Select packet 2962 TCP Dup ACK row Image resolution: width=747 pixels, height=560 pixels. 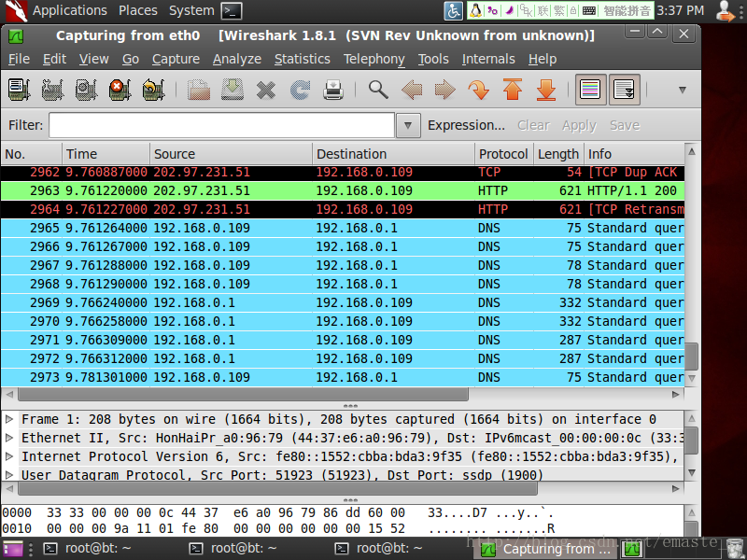pos(343,173)
